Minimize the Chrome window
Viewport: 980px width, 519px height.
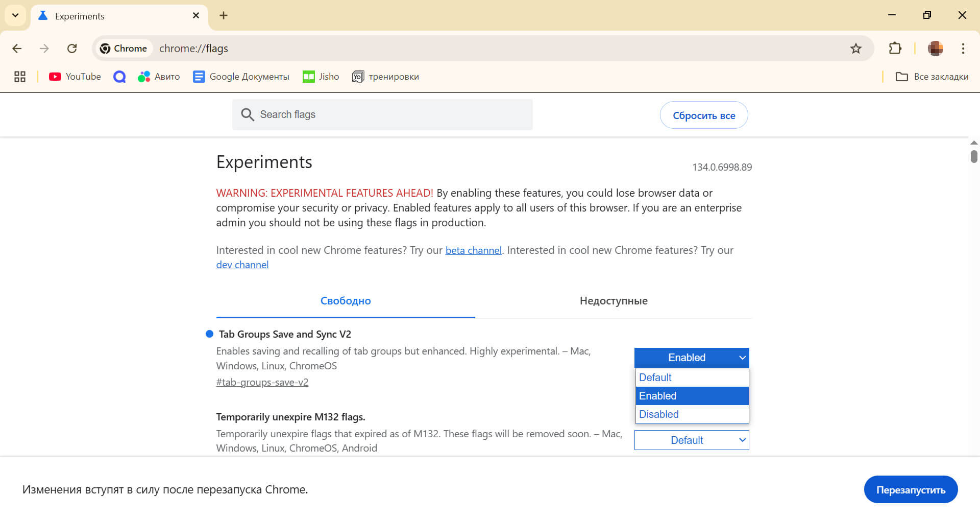tap(892, 15)
